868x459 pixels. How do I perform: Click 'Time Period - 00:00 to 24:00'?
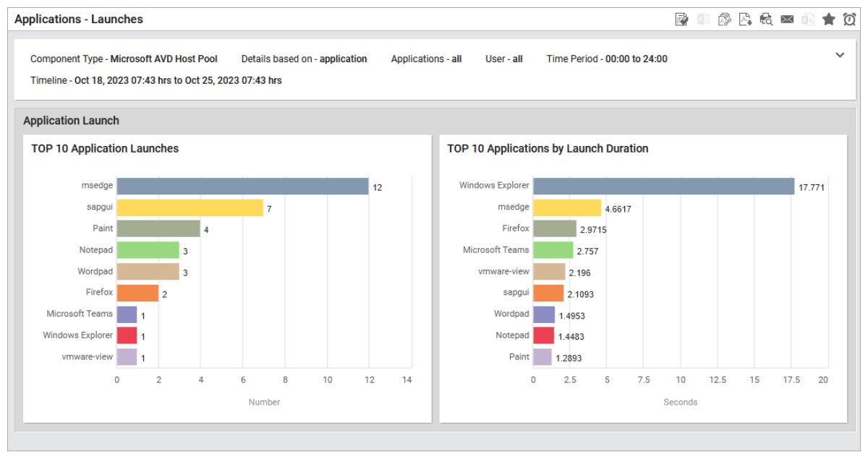tap(607, 59)
